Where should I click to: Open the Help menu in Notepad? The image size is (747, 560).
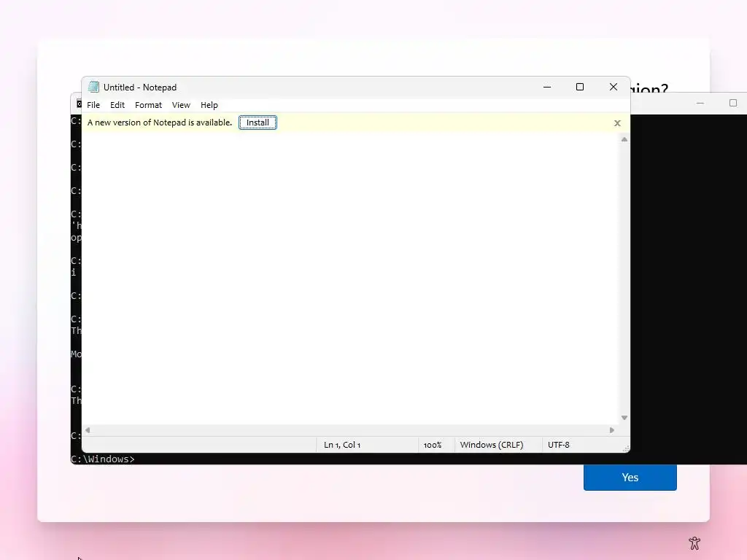click(209, 105)
